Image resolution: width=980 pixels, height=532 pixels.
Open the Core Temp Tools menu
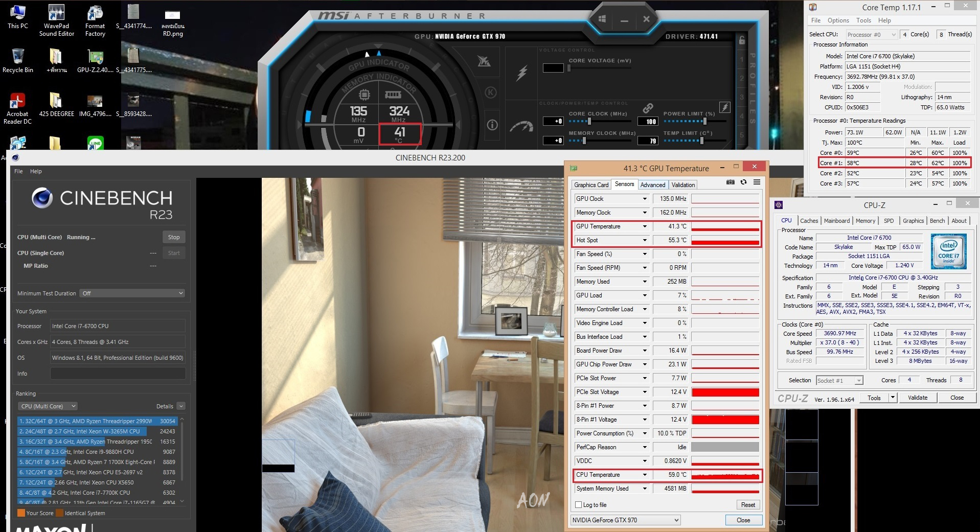tap(863, 20)
